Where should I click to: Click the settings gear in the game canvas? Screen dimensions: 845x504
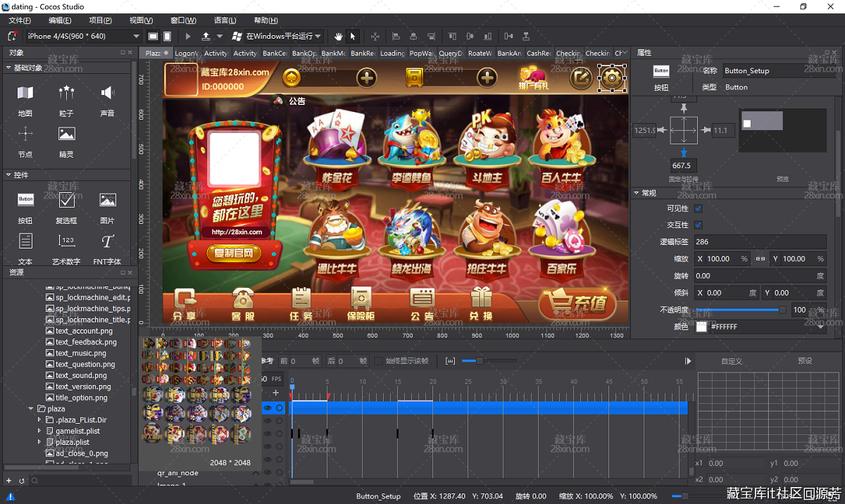(612, 77)
